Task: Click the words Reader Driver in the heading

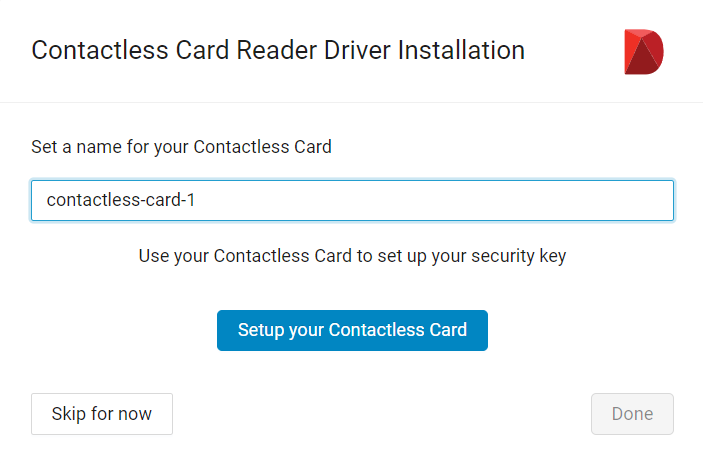Action: (313, 50)
